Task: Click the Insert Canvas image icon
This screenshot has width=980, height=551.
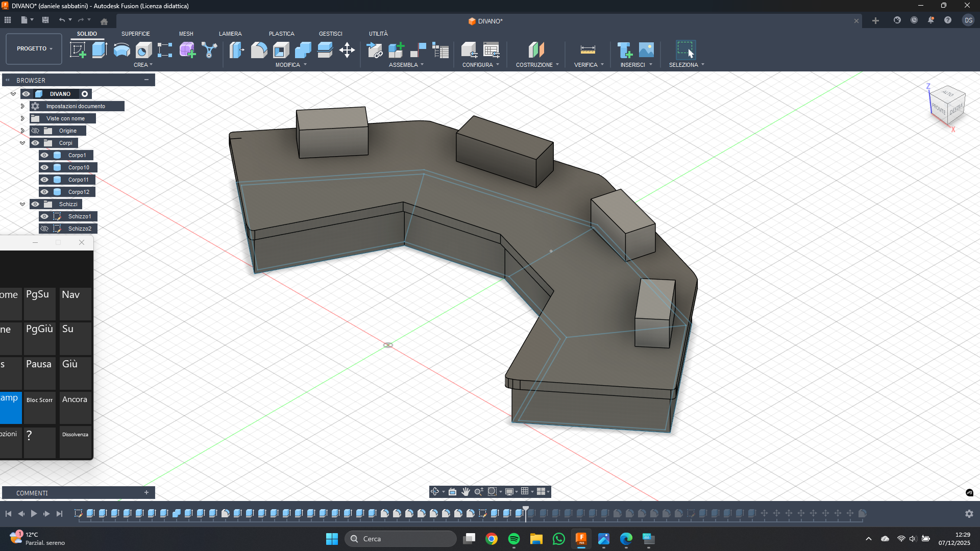Action: click(646, 50)
